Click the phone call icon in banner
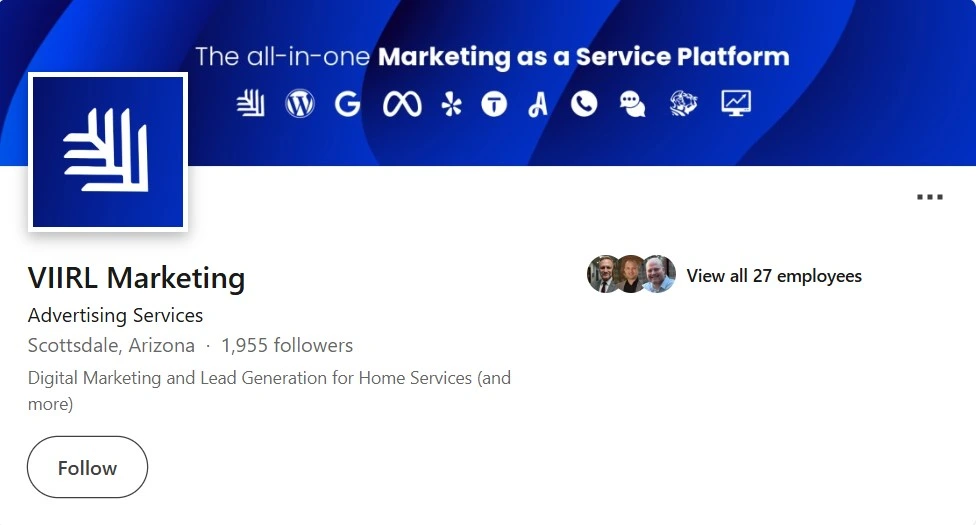Viewport: 976px width, 525px height. (584, 104)
